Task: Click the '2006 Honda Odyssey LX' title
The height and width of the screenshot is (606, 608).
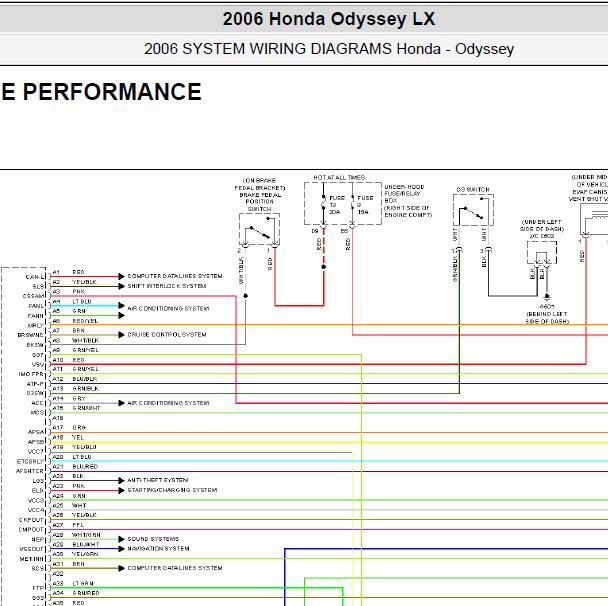Action: (329, 19)
